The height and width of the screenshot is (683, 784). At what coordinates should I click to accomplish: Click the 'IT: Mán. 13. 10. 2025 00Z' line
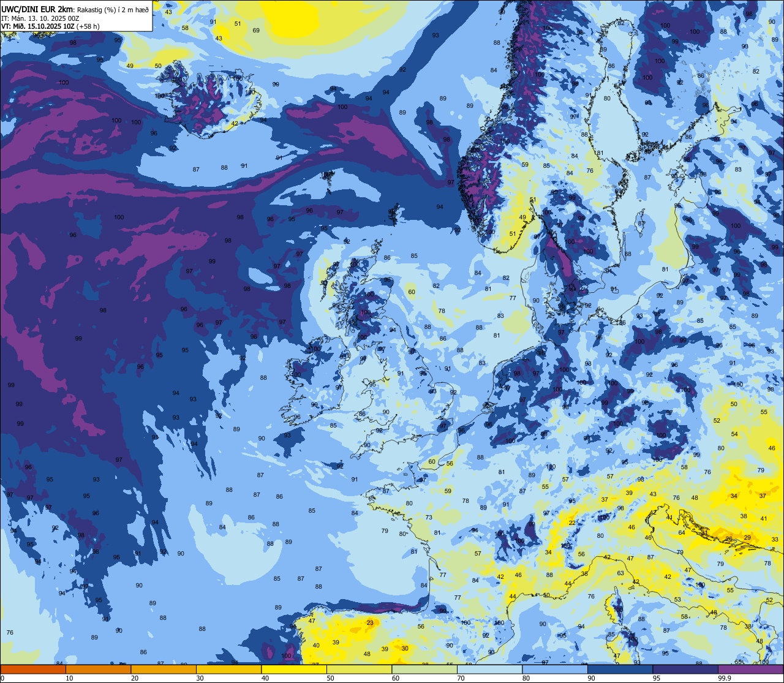pos(40,18)
